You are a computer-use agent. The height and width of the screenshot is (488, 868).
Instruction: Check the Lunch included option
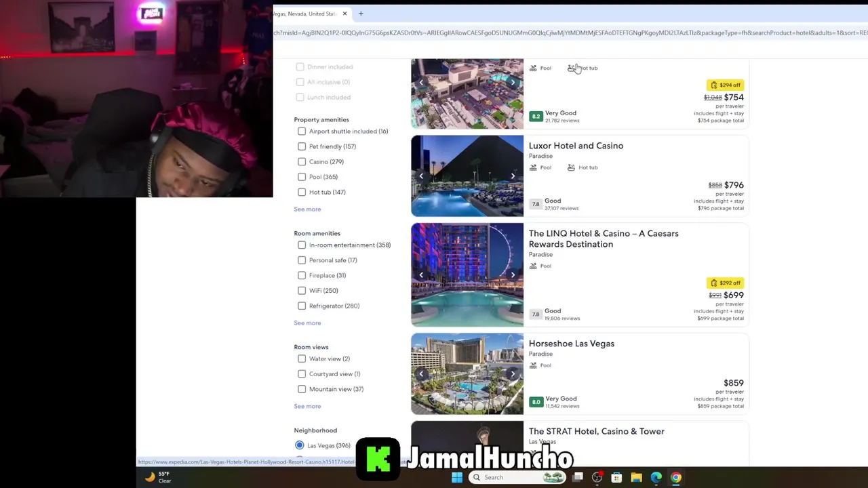[x=300, y=97]
